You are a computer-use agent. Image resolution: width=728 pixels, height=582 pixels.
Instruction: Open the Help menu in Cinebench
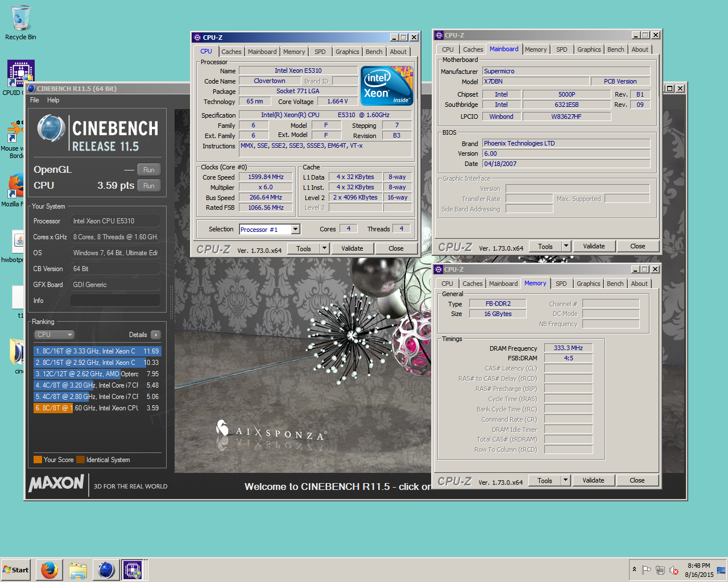click(x=53, y=100)
